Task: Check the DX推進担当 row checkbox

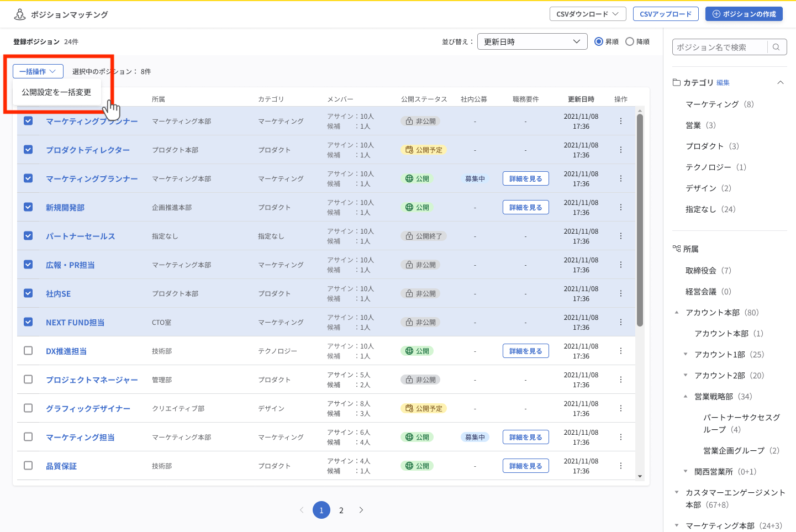Action: (x=28, y=350)
